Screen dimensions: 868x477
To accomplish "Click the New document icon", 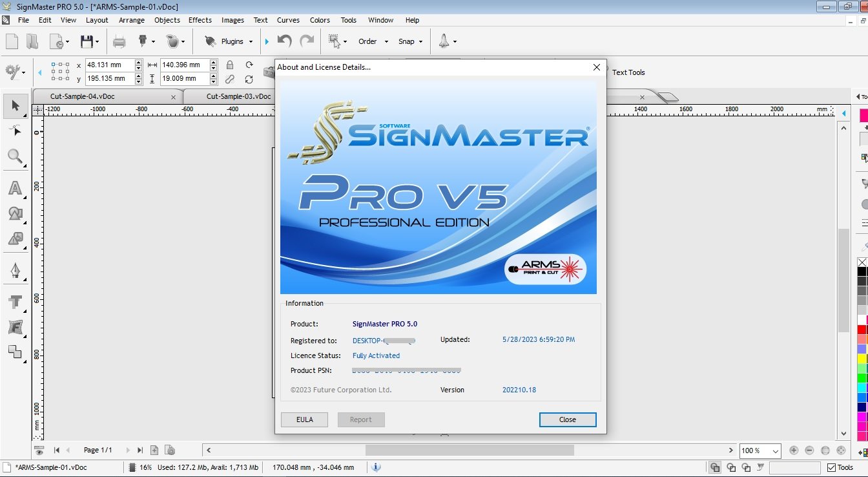I will pyautogui.click(x=12, y=41).
